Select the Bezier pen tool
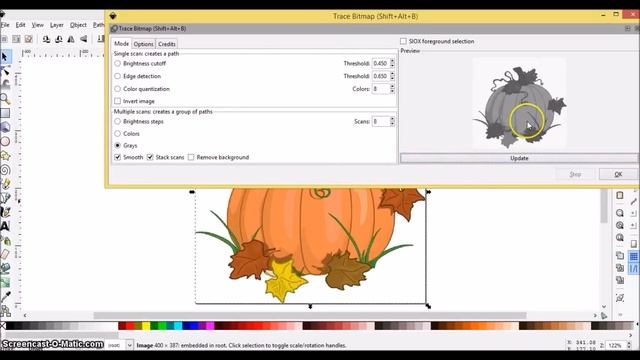The width and height of the screenshot is (640, 360). pos(5,198)
